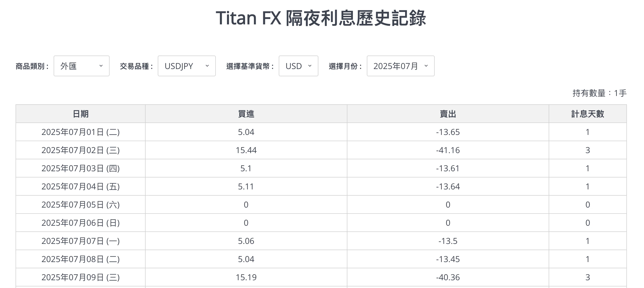Click the 日期 column header
The image size is (644, 288).
(x=81, y=114)
